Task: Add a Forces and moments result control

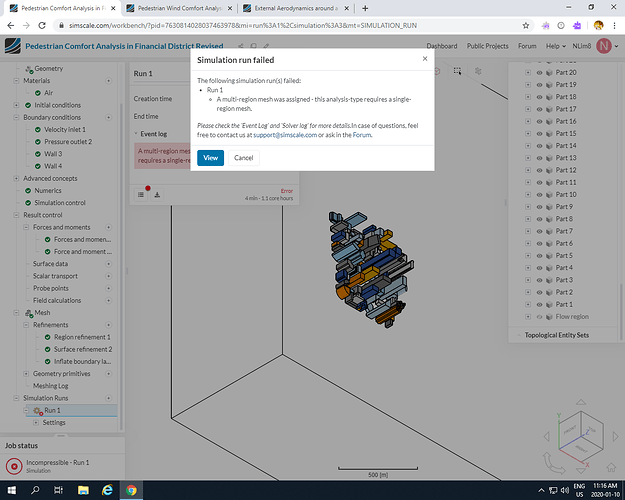Action: [x=108, y=227]
